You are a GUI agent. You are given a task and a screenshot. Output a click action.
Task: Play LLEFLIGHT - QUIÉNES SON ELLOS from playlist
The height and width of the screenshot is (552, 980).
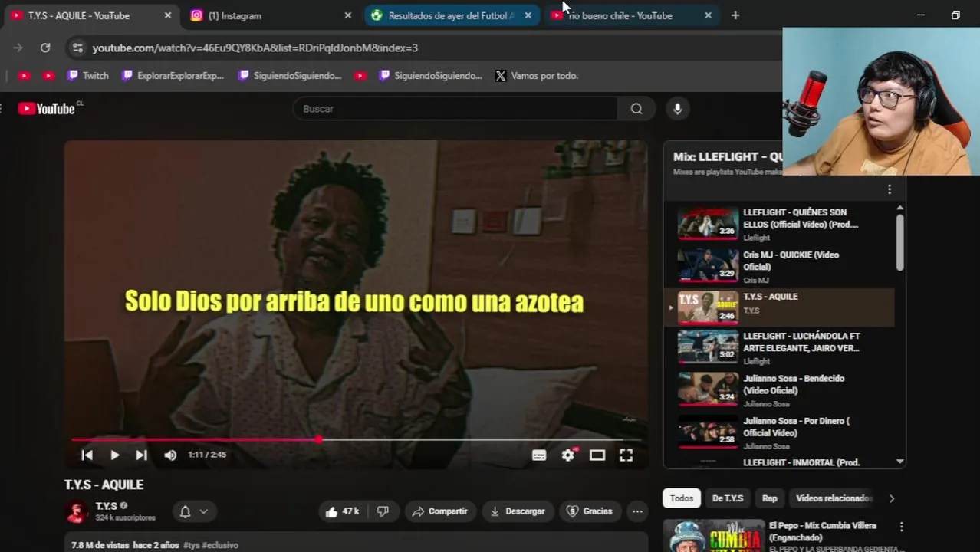coord(779,224)
